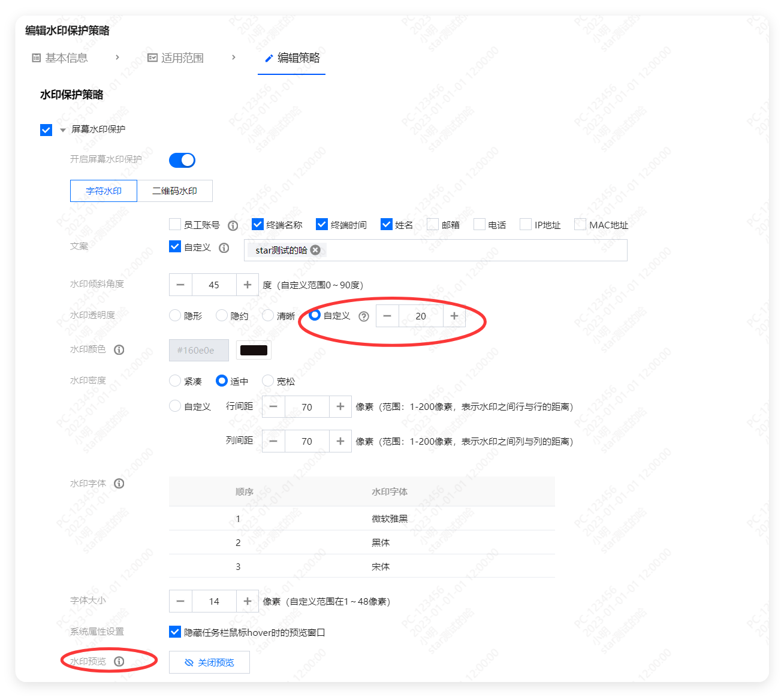The height and width of the screenshot is (697, 784).
Task: Click the 基本信息 step icon
Action: pos(37,58)
